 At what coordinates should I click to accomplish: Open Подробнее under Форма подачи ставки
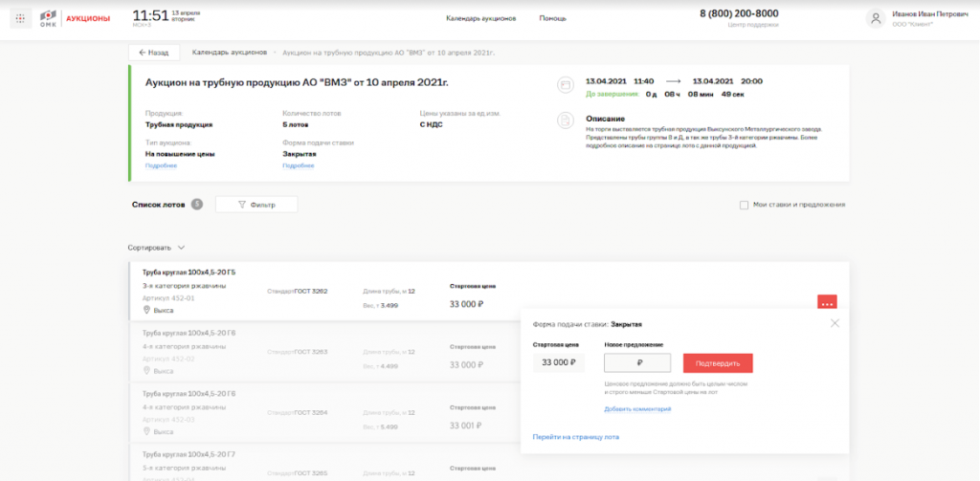pyautogui.click(x=299, y=165)
